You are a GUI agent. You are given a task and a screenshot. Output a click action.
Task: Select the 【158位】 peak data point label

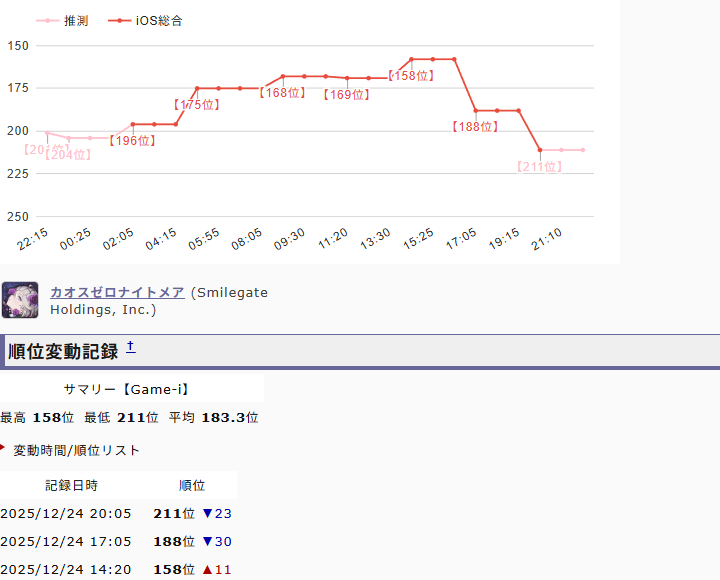coord(411,76)
